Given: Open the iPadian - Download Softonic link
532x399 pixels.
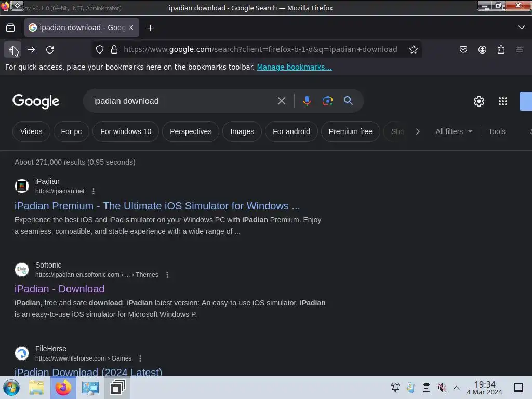Looking at the screenshot, I should coord(59,289).
